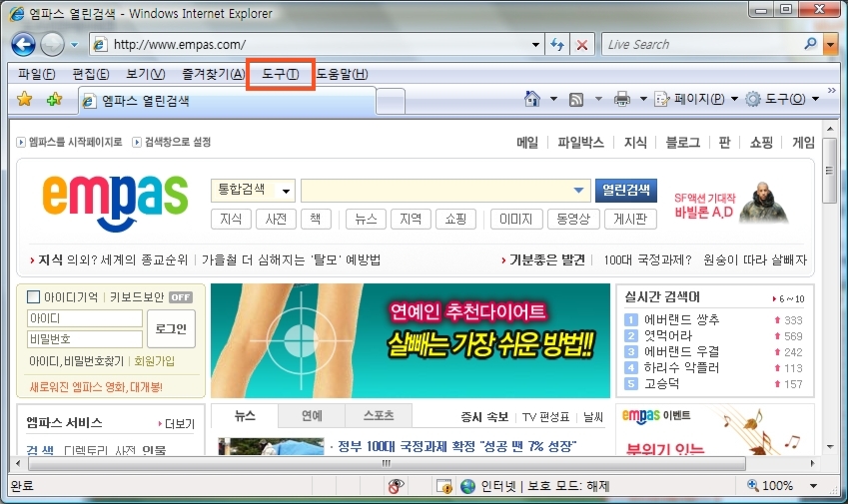Open the 도구(O) gear command menu
This screenshot has height=504, width=848.
782,99
